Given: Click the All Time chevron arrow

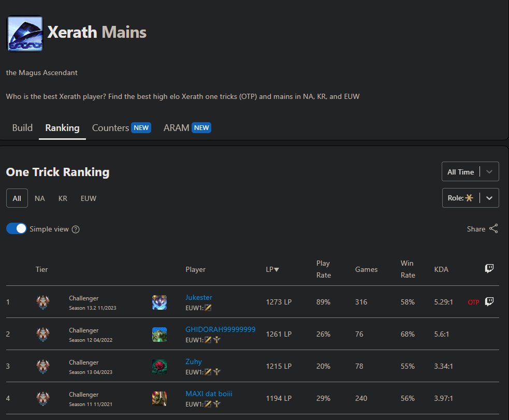Looking at the screenshot, I should coord(489,172).
